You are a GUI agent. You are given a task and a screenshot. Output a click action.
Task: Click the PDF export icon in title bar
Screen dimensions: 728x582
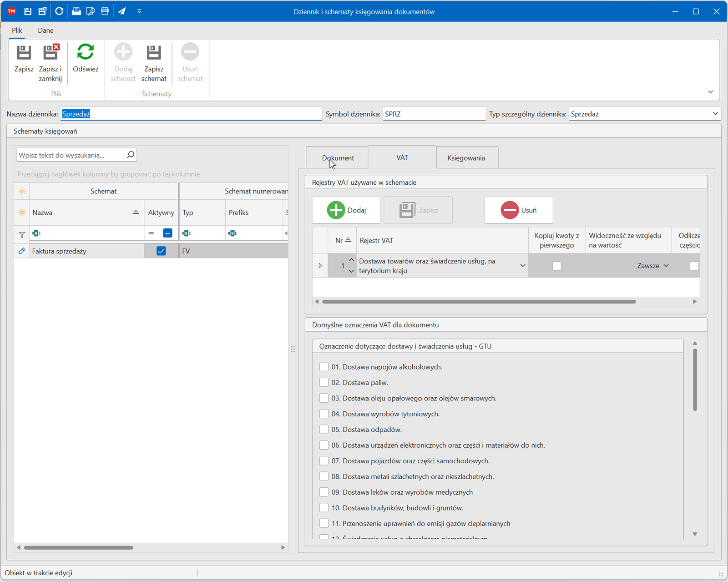(x=105, y=11)
